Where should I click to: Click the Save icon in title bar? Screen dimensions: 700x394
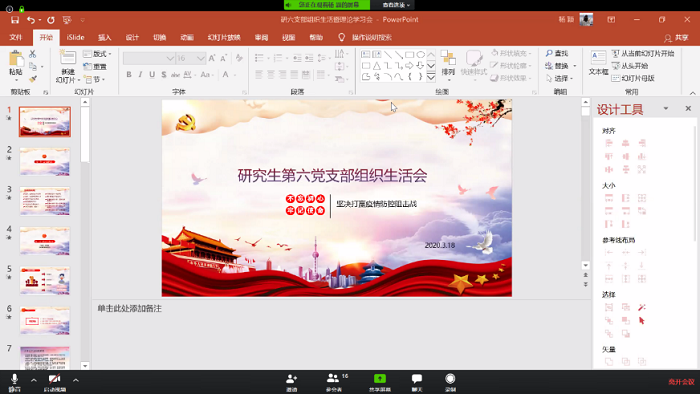coord(15,20)
